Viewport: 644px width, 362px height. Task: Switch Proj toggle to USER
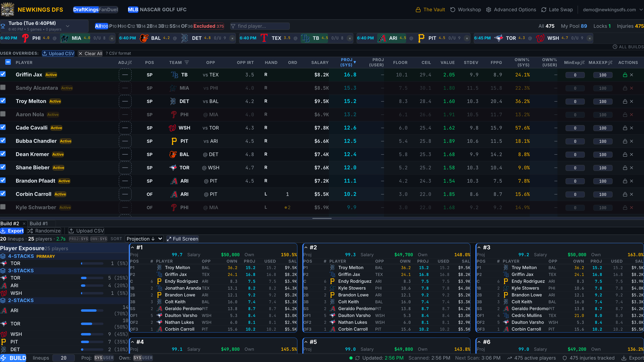(x=108, y=358)
